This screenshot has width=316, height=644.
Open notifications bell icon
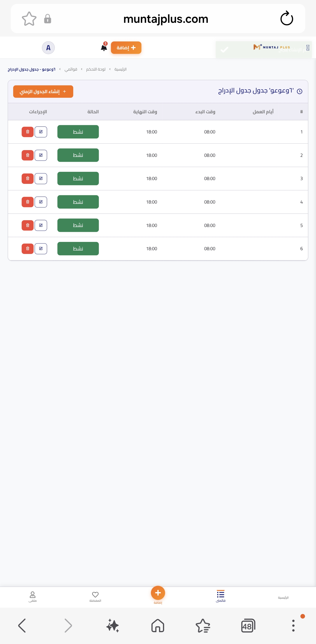tap(104, 47)
